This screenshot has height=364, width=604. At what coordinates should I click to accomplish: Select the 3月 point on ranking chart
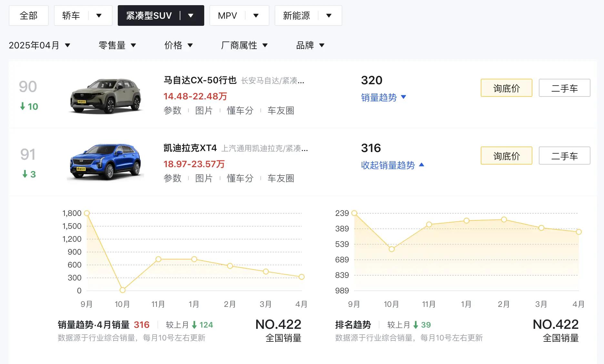(541, 228)
